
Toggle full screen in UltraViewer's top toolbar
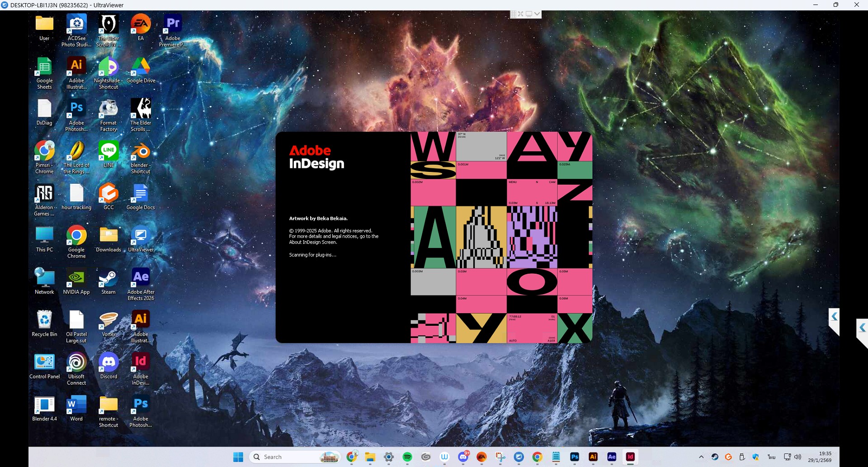pyautogui.click(x=521, y=14)
